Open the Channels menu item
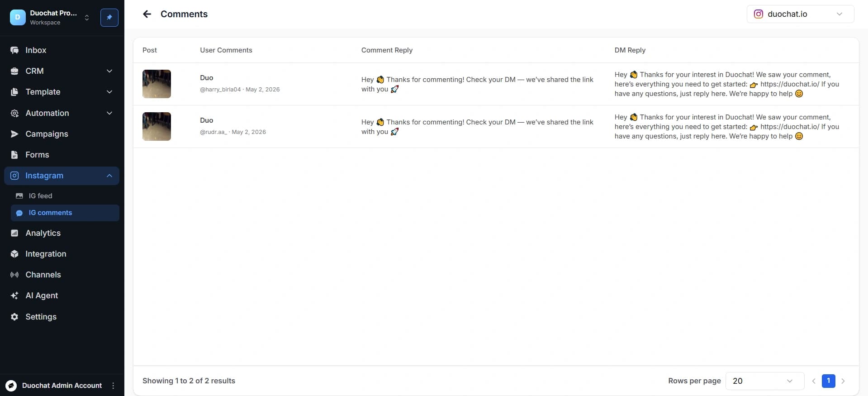Image resolution: width=868 pixels, height=396 pixels. [62, 275]
